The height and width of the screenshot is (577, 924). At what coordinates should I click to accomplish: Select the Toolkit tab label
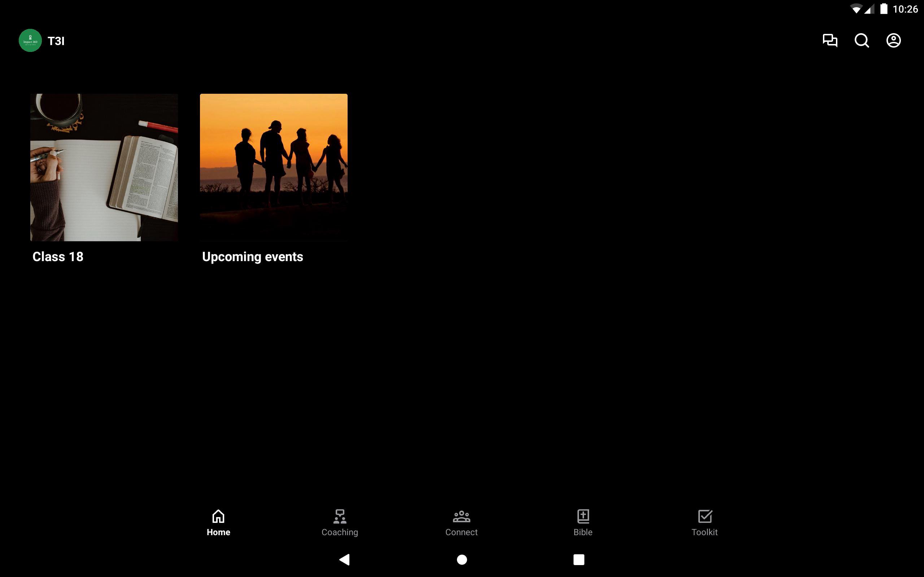[705, 532]
